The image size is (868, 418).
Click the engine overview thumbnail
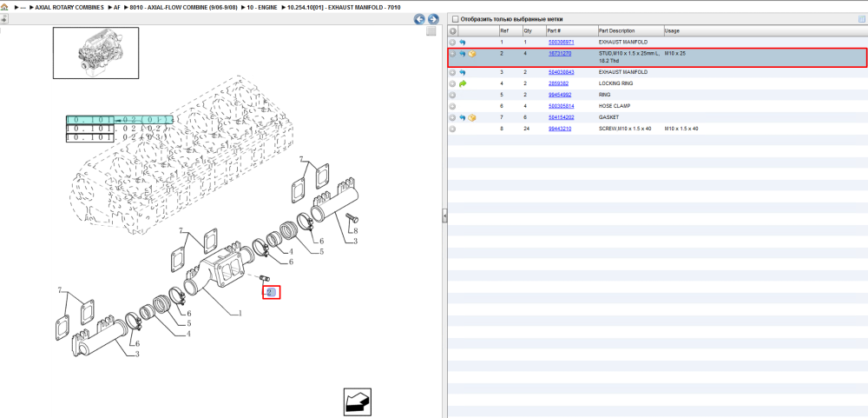[x=95, y=53]
